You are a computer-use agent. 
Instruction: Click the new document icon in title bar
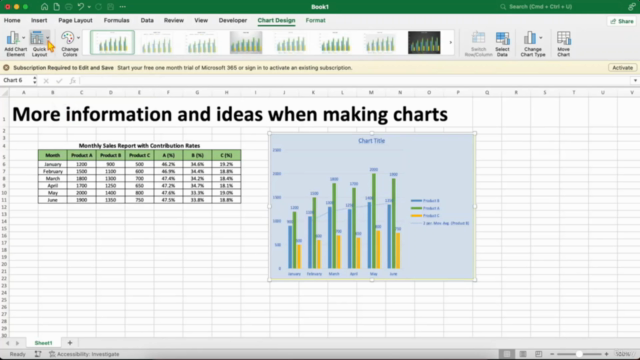[x=56, y=7]
